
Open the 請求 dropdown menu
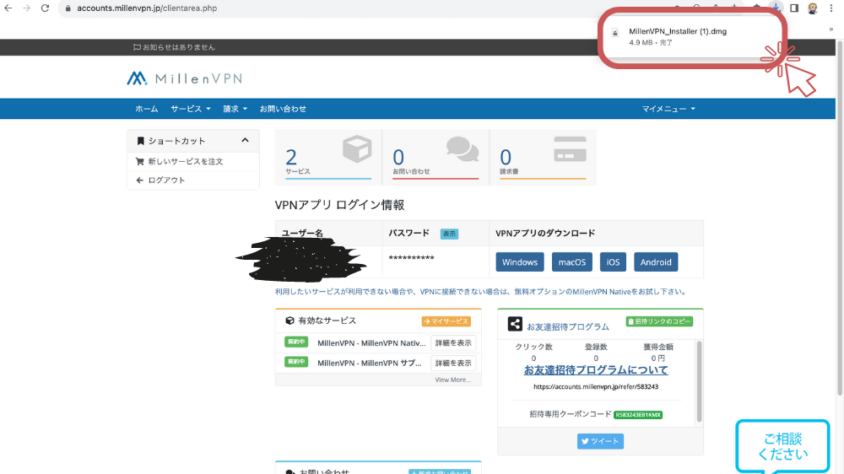click(235, 109)
